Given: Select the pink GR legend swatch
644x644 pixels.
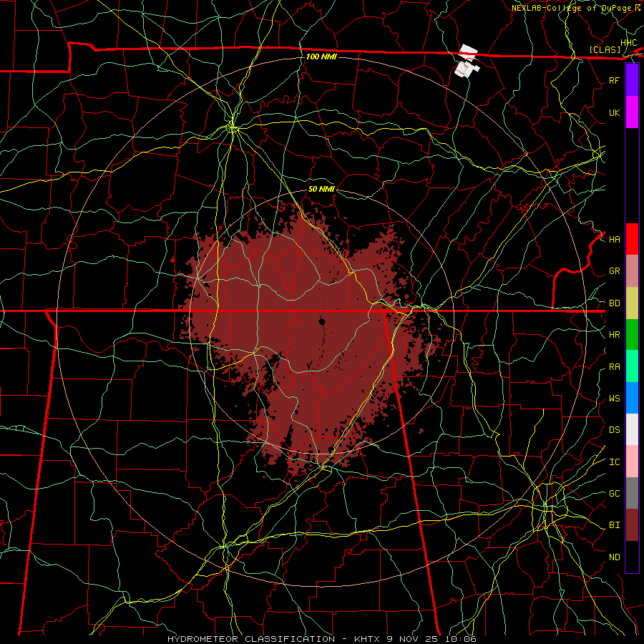Looking at the screenshot, I should click(x=632, y=270).
